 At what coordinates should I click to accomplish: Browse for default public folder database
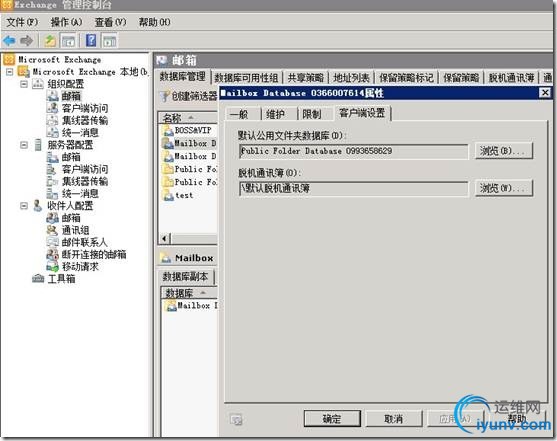[504, 151]
